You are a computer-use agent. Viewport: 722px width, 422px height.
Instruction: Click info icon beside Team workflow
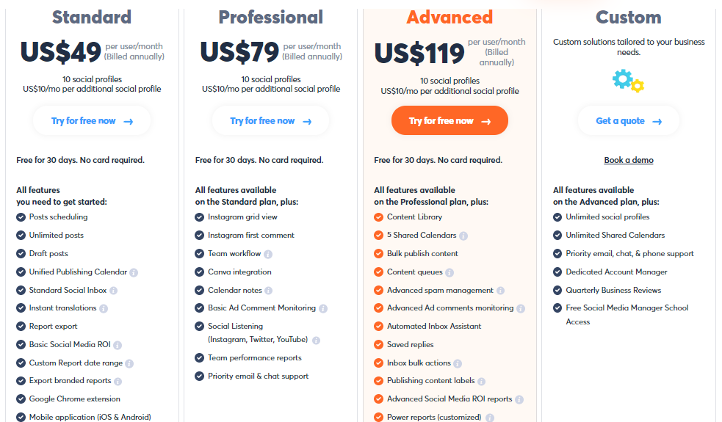(268, 254)
